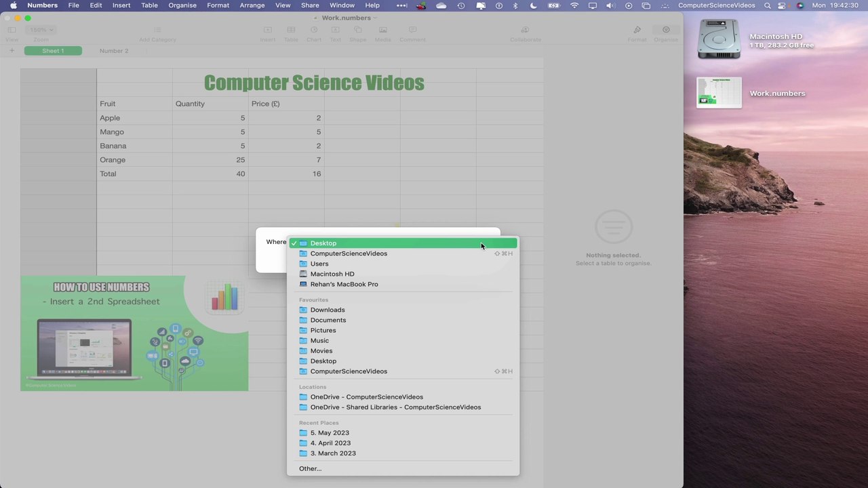Click the Text toolbar icon

[336, 30]
